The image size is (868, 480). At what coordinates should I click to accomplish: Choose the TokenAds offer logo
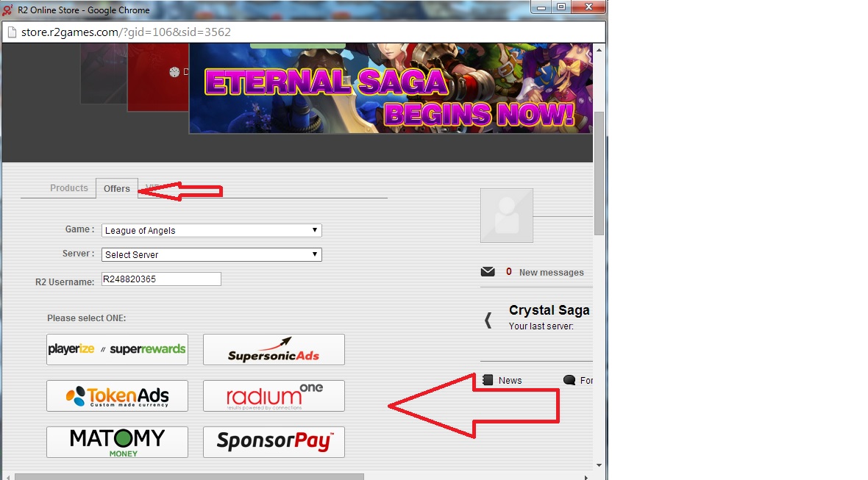(118, 396)
